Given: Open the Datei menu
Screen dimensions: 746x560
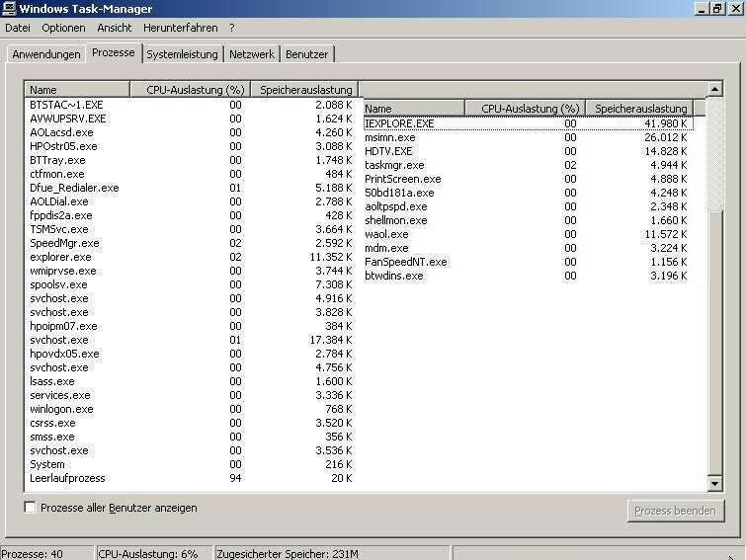Looking at the screenshot, I should [18, 28].
